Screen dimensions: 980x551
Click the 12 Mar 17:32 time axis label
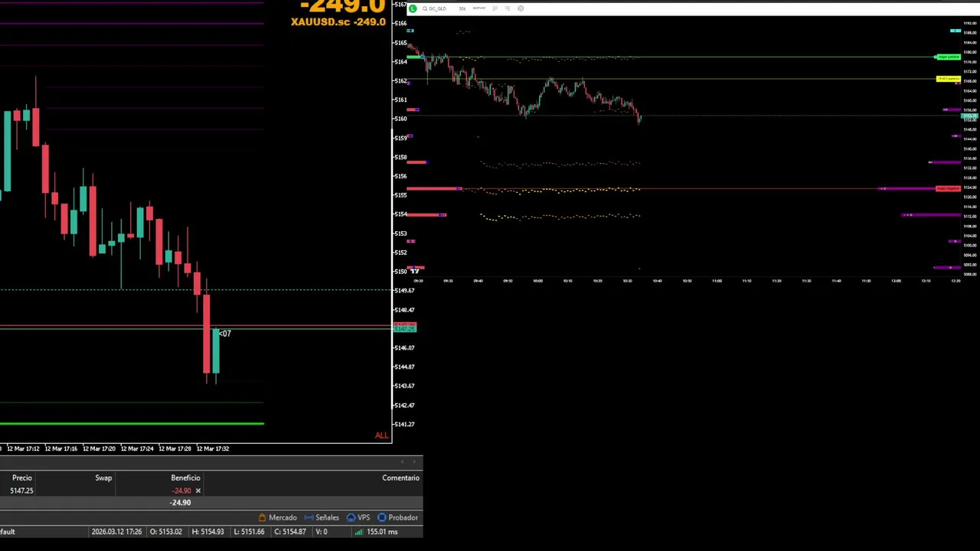[212, 448]
